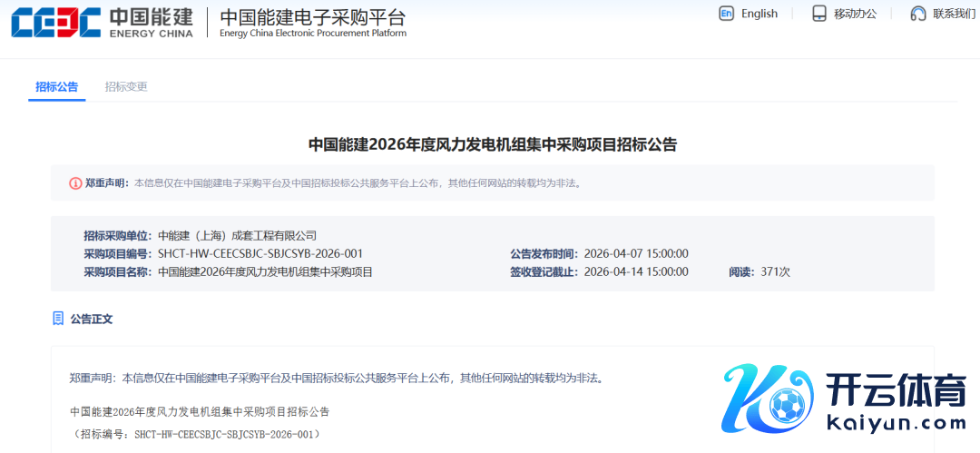Click the announcement headline 中国能建2026年度风力发电机组集中采购项目招标公告
Image resolution: width=980 pixels, height=453 pixels.
point(492,144)
